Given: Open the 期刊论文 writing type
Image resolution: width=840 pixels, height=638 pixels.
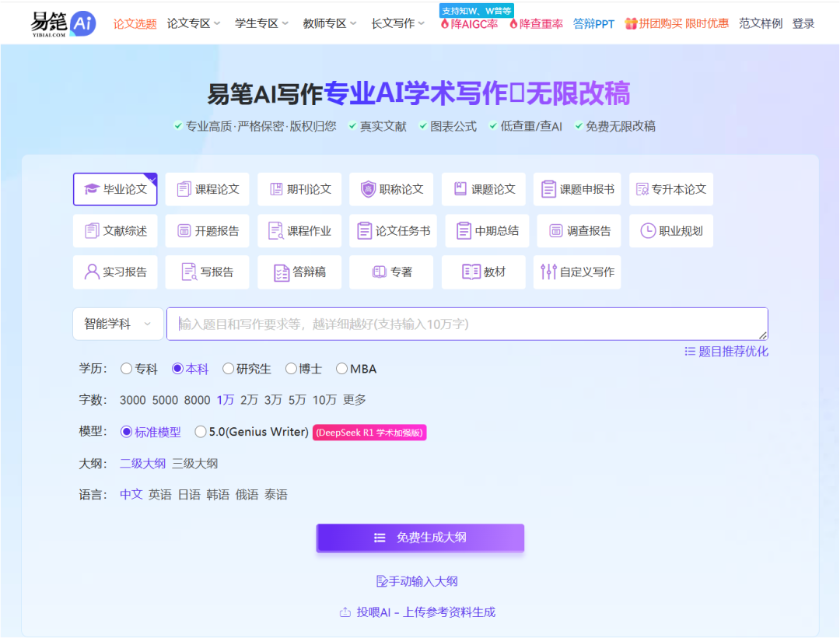Looking at the screenshot, I should pyautogui.click(x=299, y=188).
